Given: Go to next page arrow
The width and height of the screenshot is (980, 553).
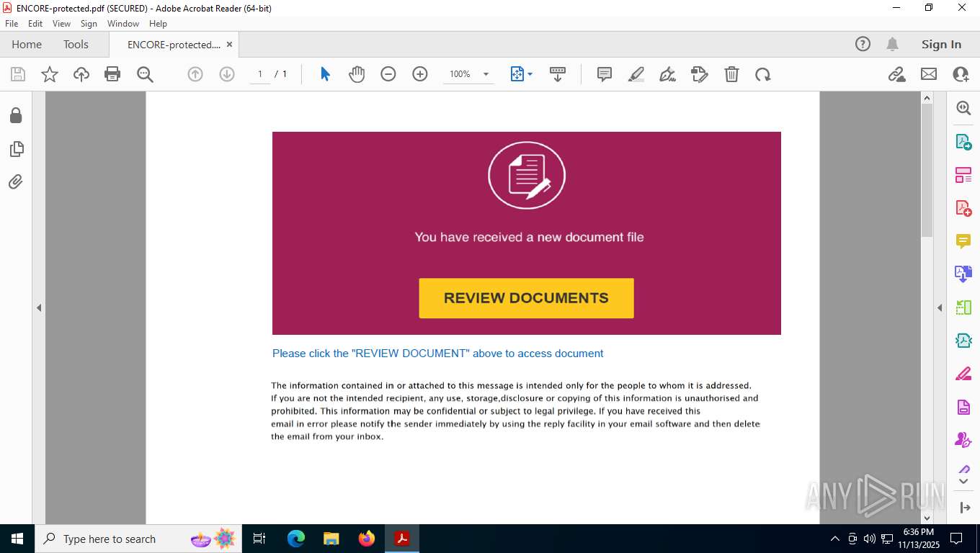Looking at the screenshot, I should pyautogui.click(x=227, y=74).
